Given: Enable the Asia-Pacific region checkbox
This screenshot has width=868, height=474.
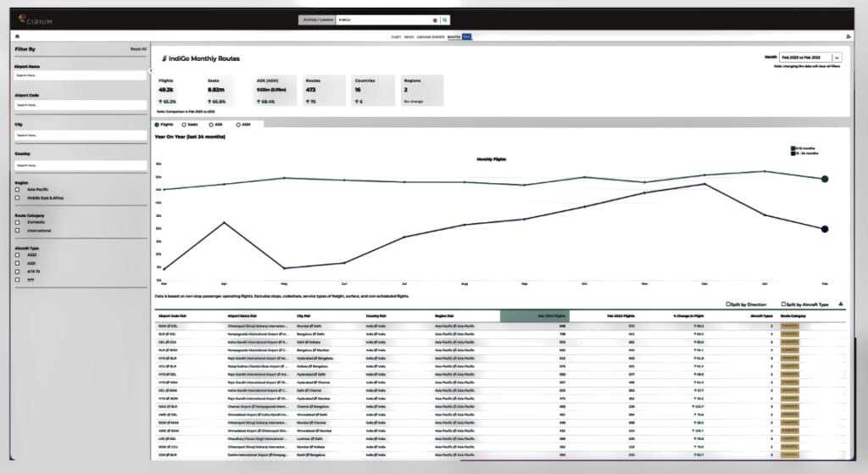Looking at the screenshot, I should click(18, 190).
